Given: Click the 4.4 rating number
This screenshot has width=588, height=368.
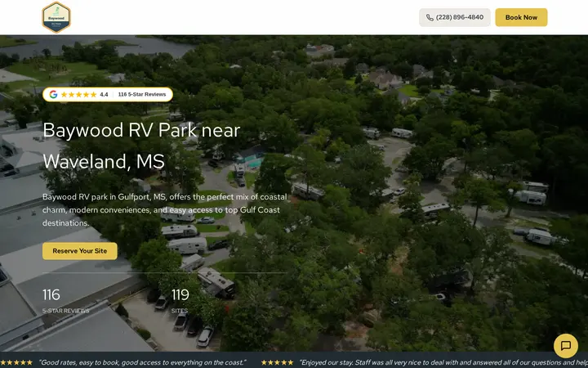Looking at the screenshot, I should coord(104,95).
